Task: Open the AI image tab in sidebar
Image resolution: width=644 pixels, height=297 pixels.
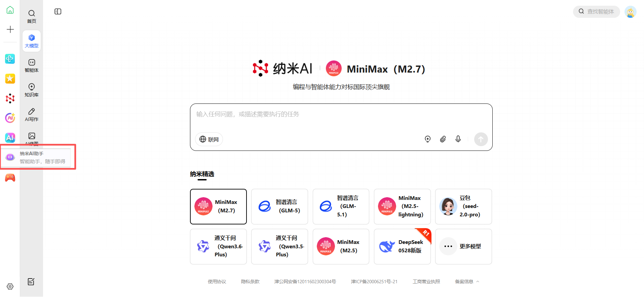Action: (x=32, y=138)
